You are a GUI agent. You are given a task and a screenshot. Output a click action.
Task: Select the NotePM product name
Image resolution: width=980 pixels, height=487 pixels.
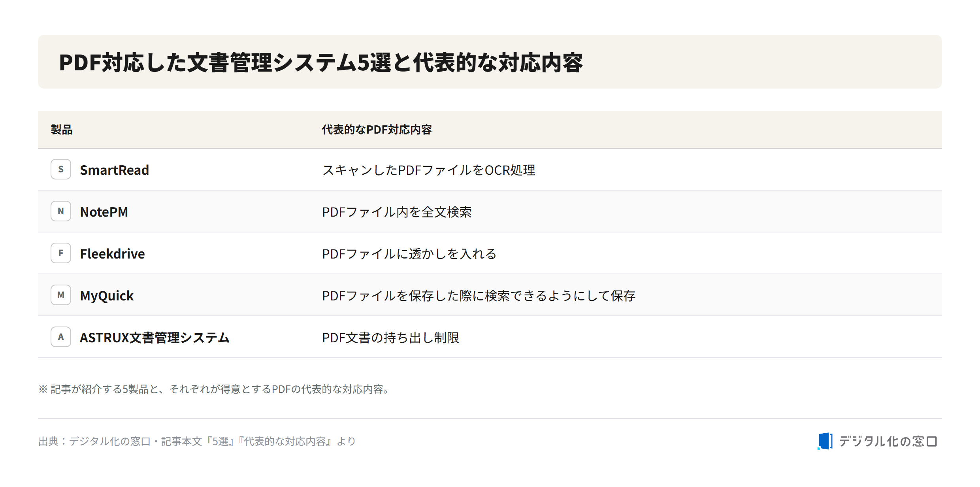click(104, 212)
